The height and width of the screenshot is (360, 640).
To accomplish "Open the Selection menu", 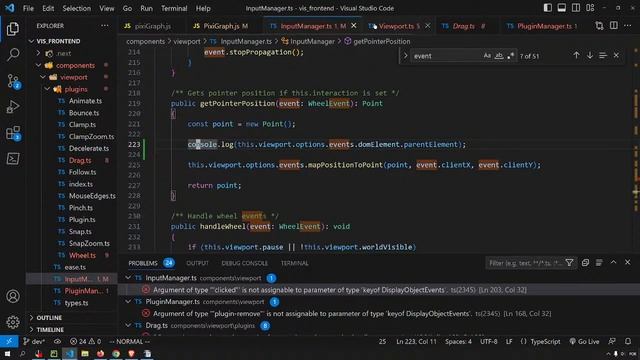I will pos(76,8).
